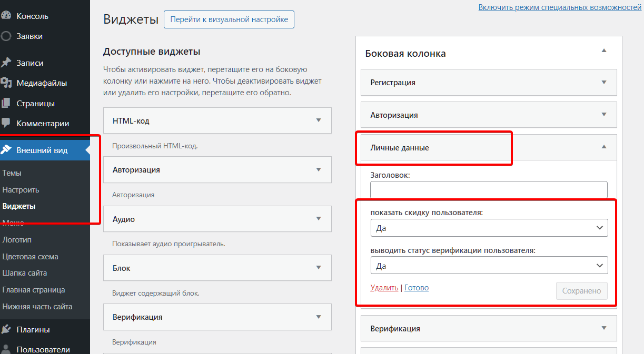Click Перейти к визуальной настройке button
644x354 pixels.
point(229,19)
